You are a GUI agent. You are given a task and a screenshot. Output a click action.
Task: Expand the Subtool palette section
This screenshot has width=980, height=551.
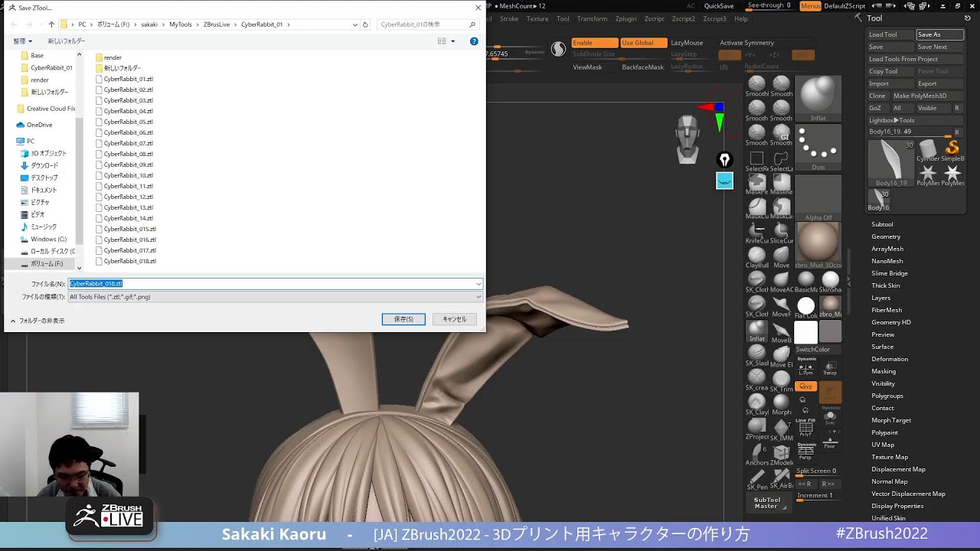882,224
